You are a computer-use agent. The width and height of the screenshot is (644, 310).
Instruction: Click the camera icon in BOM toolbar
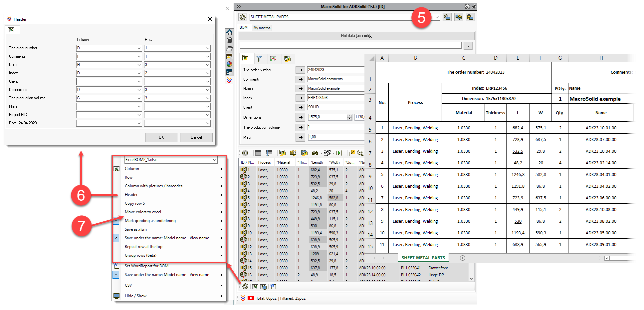pos(315,153)
